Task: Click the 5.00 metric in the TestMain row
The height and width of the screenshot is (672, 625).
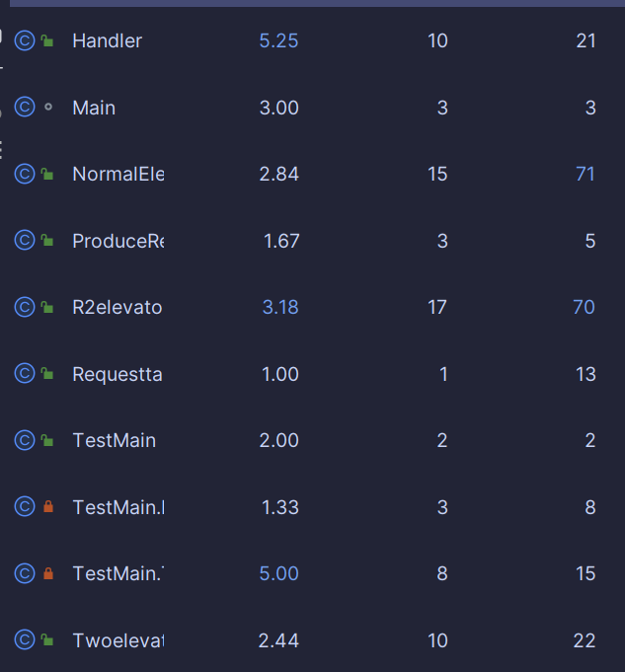Action: point(278,574)
